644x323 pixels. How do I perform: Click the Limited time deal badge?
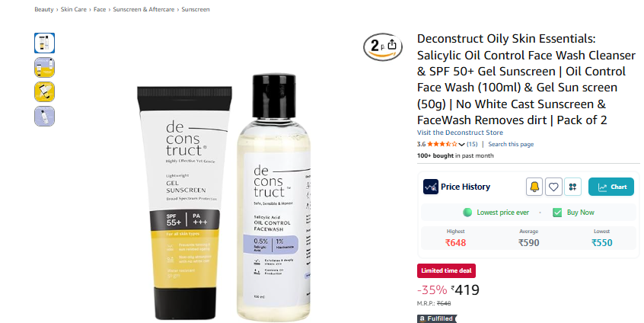[446, 270]
